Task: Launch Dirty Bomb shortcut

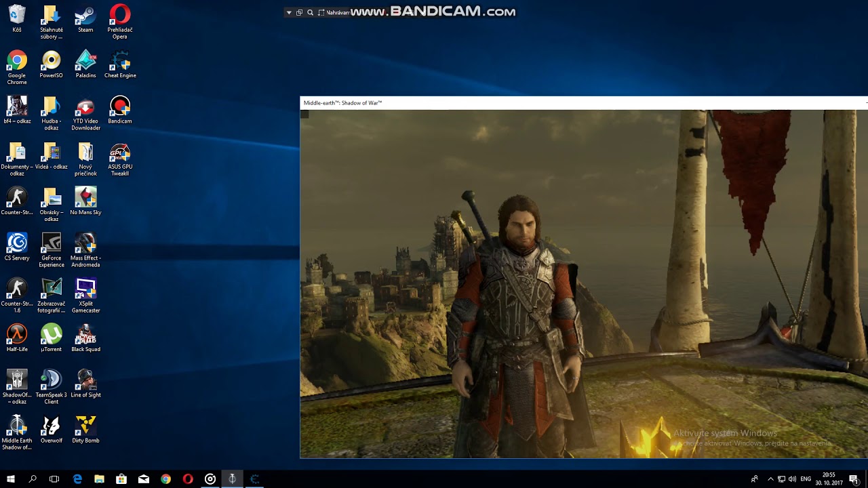Action: 85,428
